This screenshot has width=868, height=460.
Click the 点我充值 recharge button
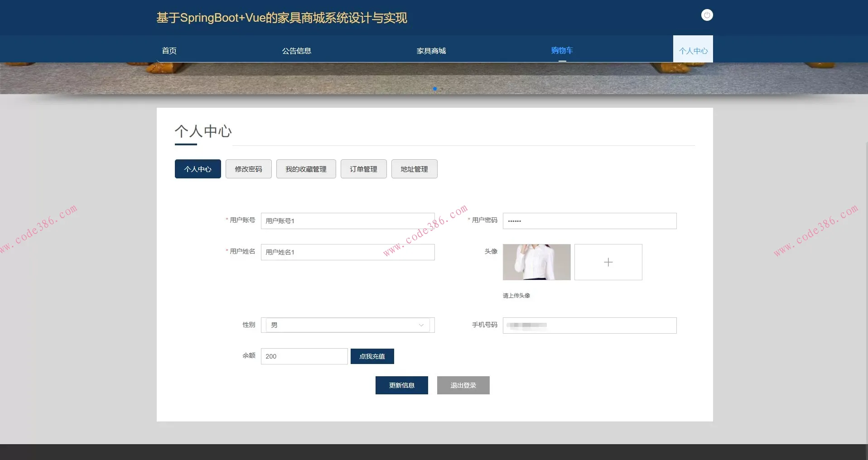pyautogui.click(x=371, y=356)
